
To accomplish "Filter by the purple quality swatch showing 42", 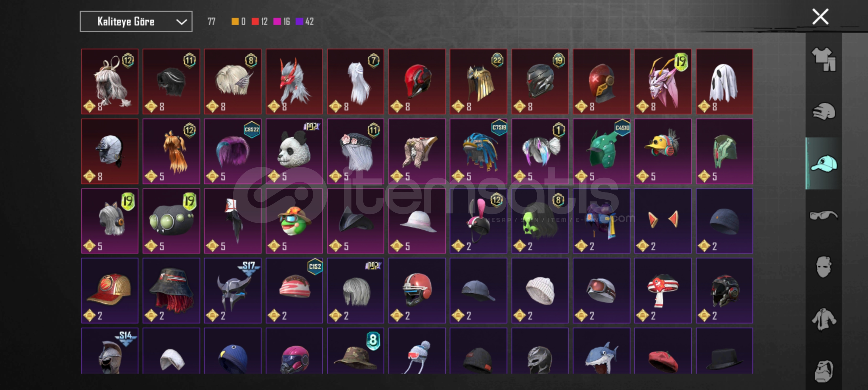I will (299, 22).
